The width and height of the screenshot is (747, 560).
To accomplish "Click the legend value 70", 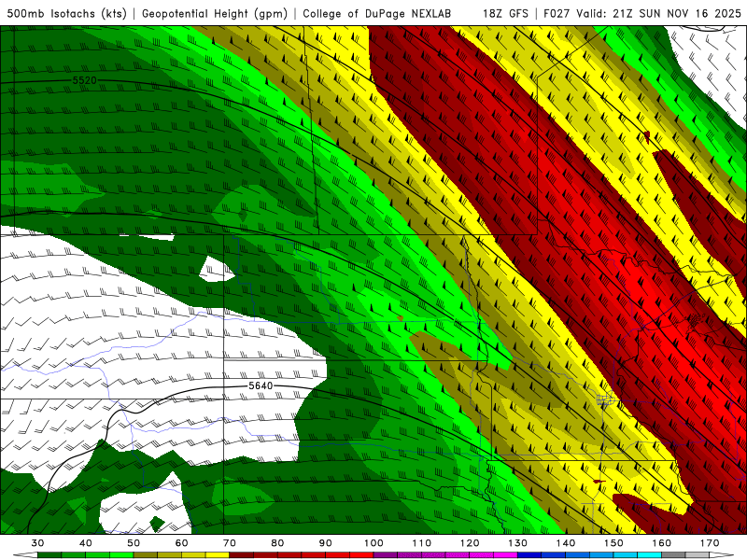I will (230, 543).
